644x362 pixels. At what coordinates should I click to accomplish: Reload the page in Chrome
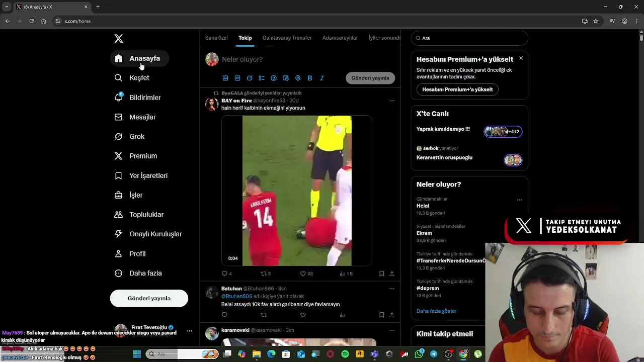point(31,21)
